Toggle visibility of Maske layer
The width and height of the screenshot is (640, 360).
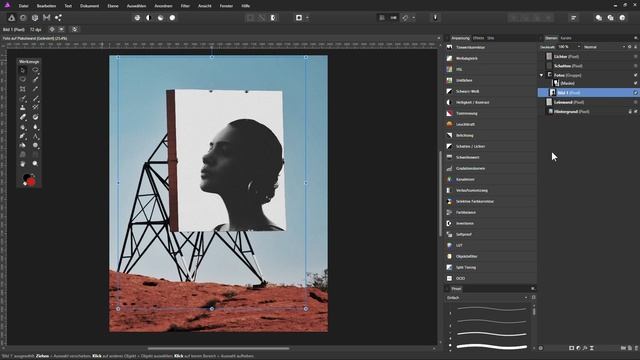tap(636, 83)
